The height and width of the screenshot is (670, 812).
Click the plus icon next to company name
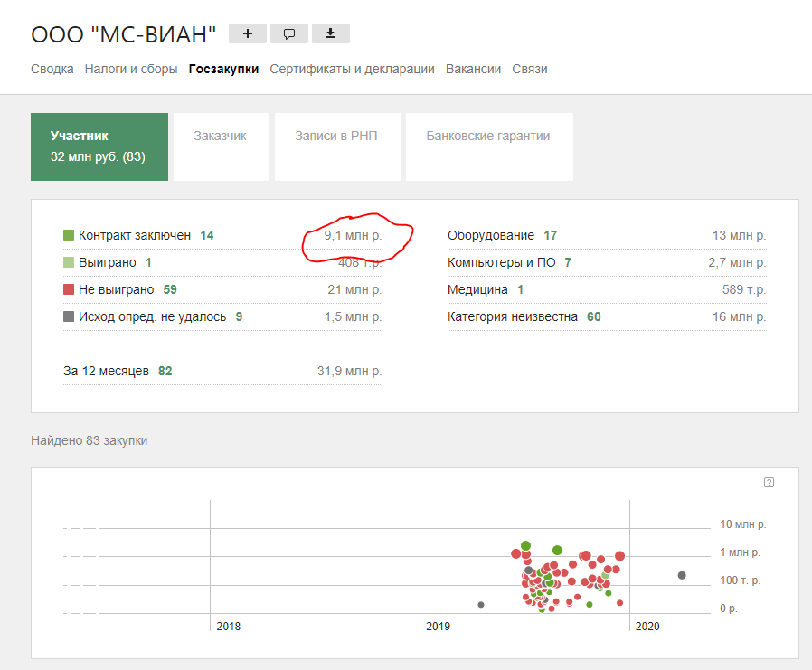click(x=248, y=33)
